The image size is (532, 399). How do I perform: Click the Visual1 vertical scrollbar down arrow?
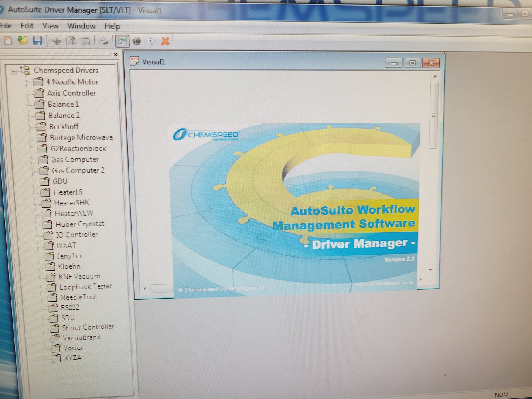click(x=430, y=270)
